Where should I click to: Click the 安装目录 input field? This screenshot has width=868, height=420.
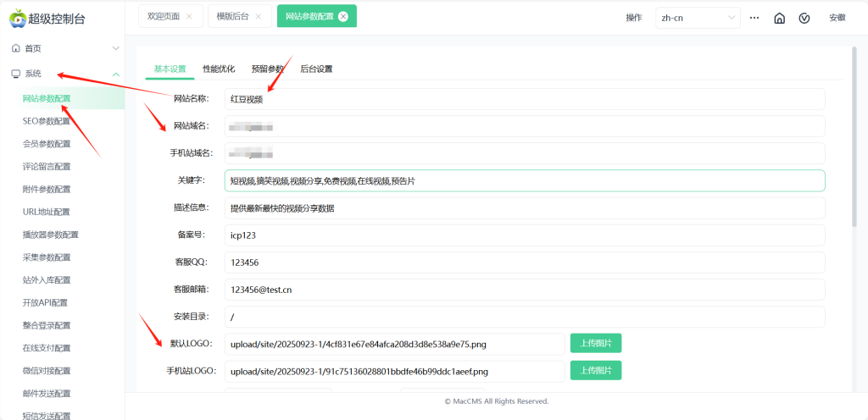(x=525, y=317)
